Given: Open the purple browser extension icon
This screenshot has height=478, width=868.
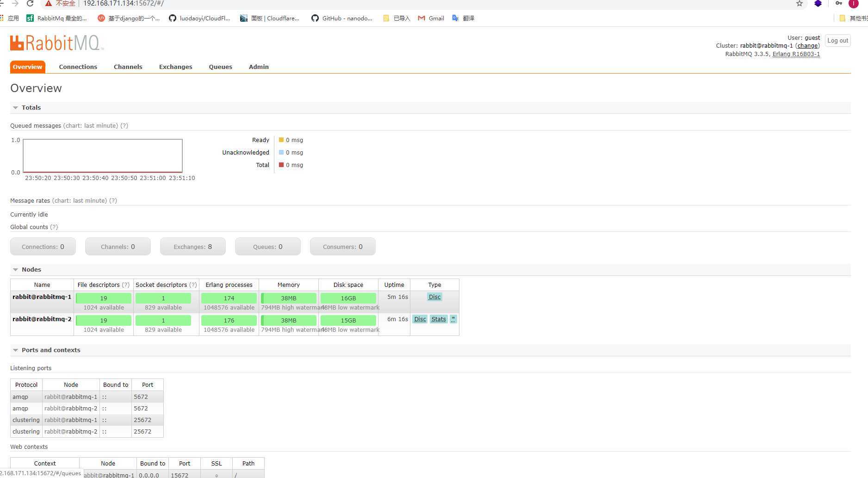Looking at the screenshot, I should click(818, 3).
